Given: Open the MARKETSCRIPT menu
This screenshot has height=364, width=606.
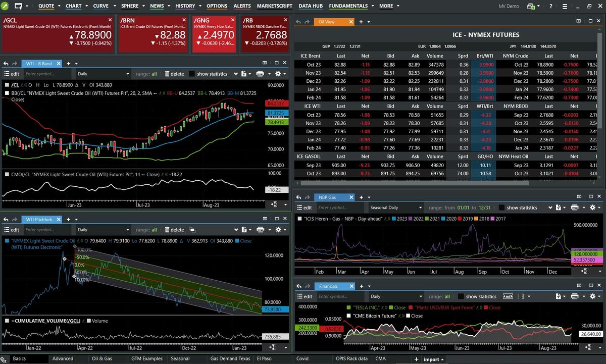Looking at the screenshot, I should (x=274, y=6).
